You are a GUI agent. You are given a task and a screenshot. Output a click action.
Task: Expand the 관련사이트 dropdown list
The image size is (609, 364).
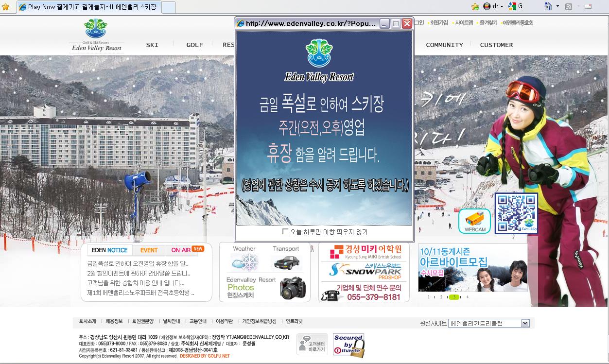tap(525, 323)
